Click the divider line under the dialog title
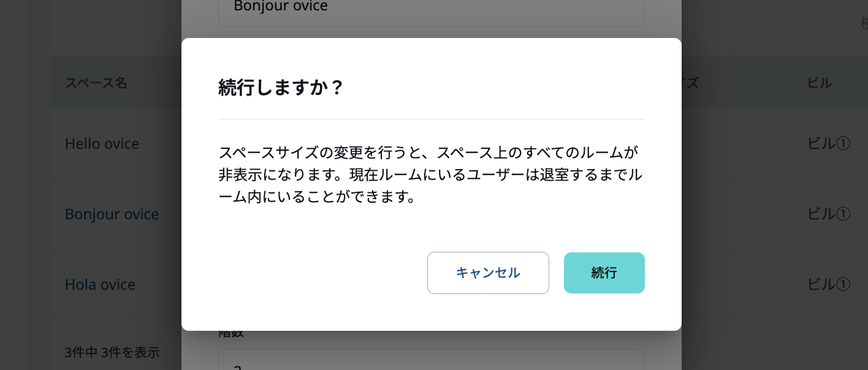The width and height of the screenshot is (868, 370). [x=432, y=119]
